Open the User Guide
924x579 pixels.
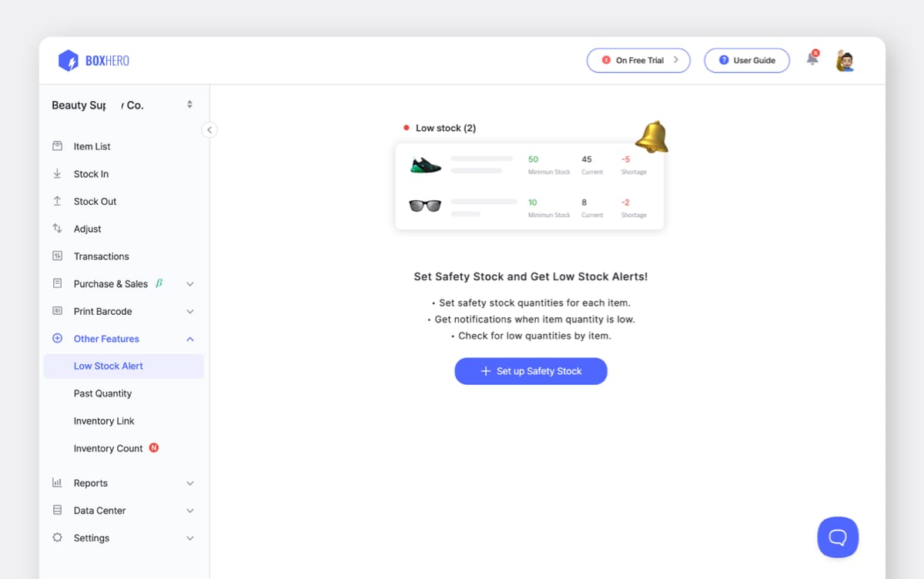[x=746, y=59]
